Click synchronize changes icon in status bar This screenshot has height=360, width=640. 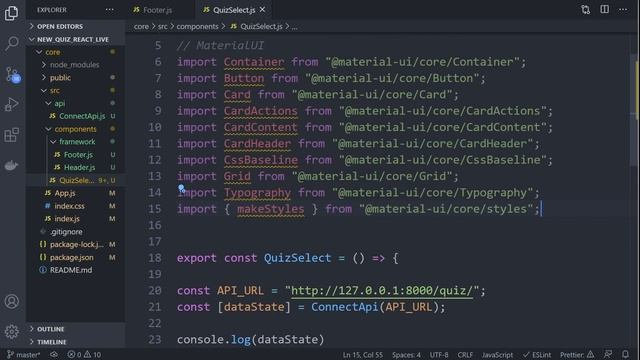pos(54,355)
